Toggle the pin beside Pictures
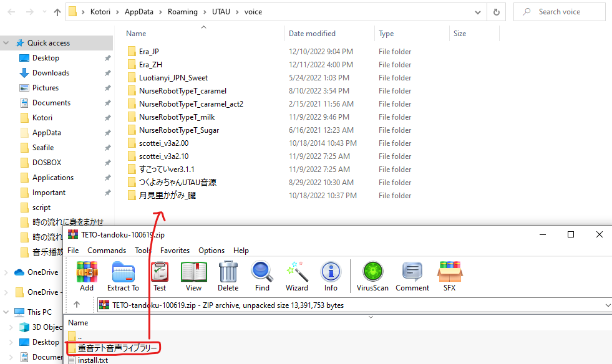612x364 pixels. (x=108, y=88)
